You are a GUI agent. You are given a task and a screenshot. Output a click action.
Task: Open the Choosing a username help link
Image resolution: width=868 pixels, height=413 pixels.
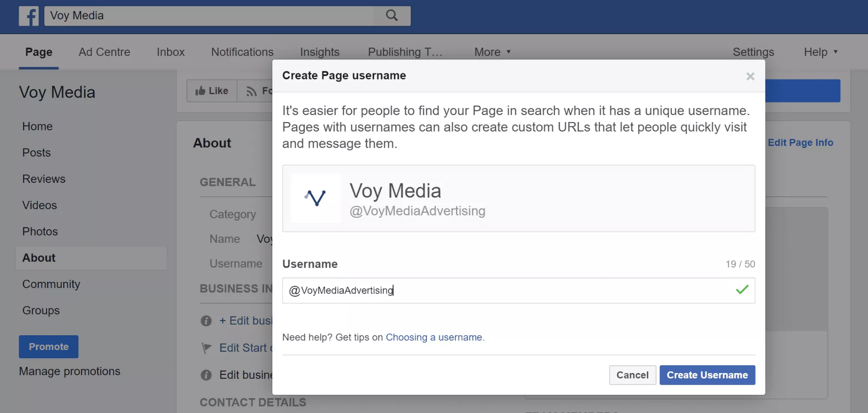pyautogui.click(x=434, y=337)
